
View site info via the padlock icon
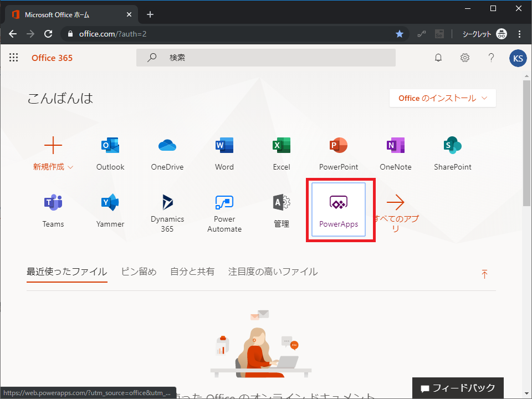point(70,34)
